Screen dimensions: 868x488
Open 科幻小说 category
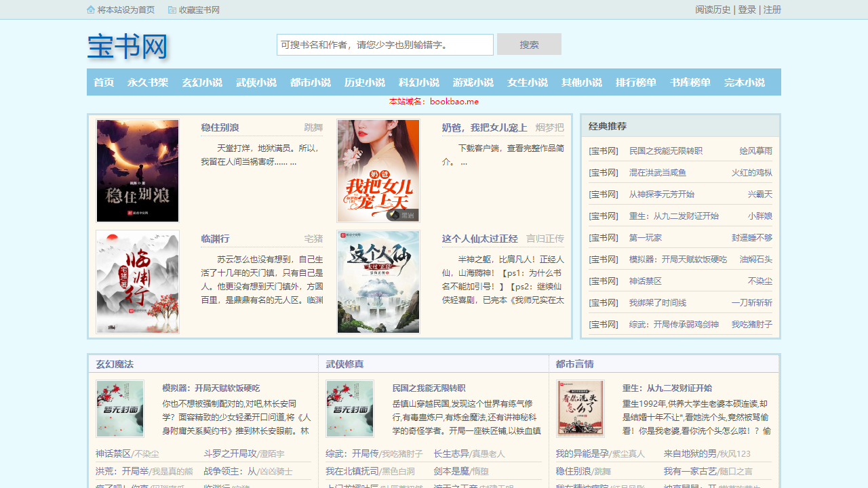point(419,82)
